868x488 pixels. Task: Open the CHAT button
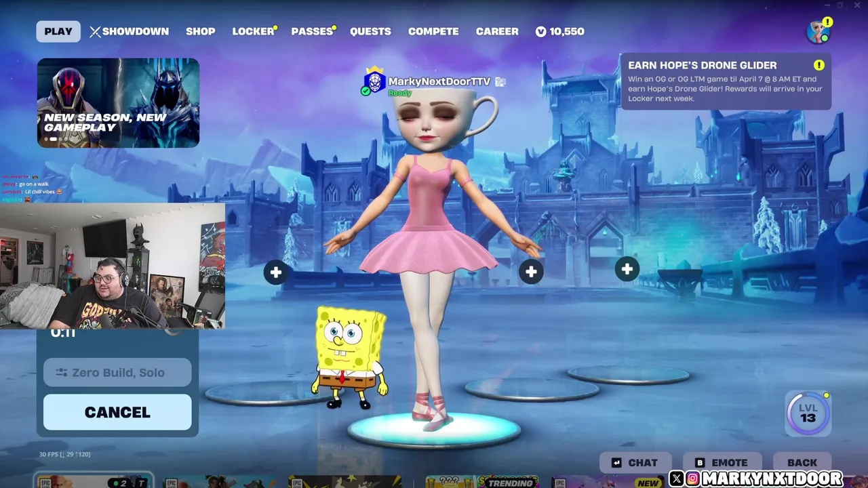pos(635,463)
